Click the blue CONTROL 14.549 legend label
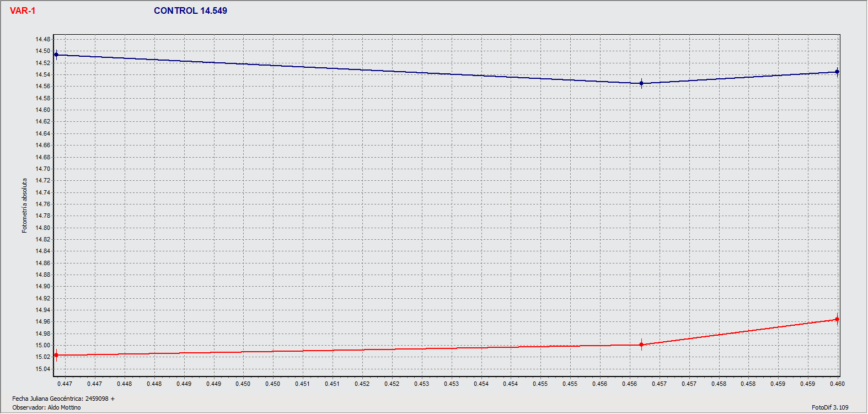Image resolution: width=868 pixels, height=414 pixels. [x=190, y=11]
